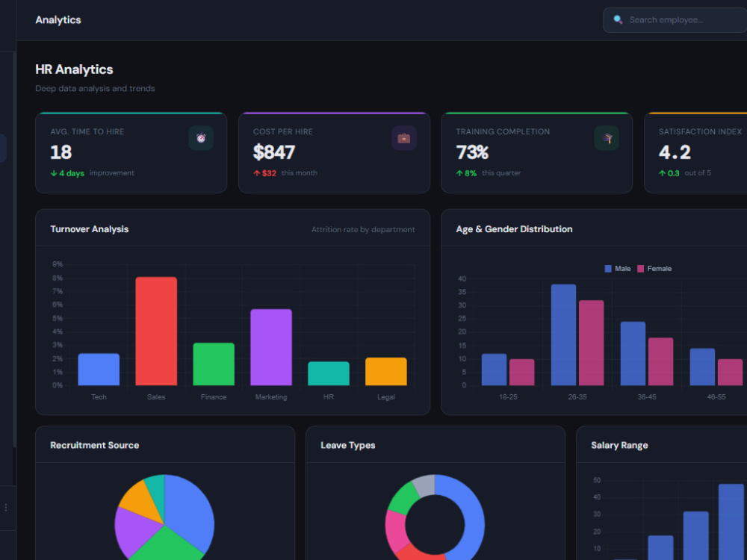Screen dimensions: 747x560
Task: Click the search magnifier icon
Action: (618, 19)
